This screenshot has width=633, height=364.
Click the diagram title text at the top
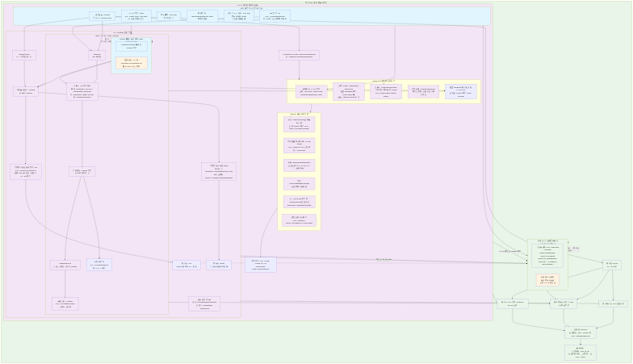pos(316,3)
